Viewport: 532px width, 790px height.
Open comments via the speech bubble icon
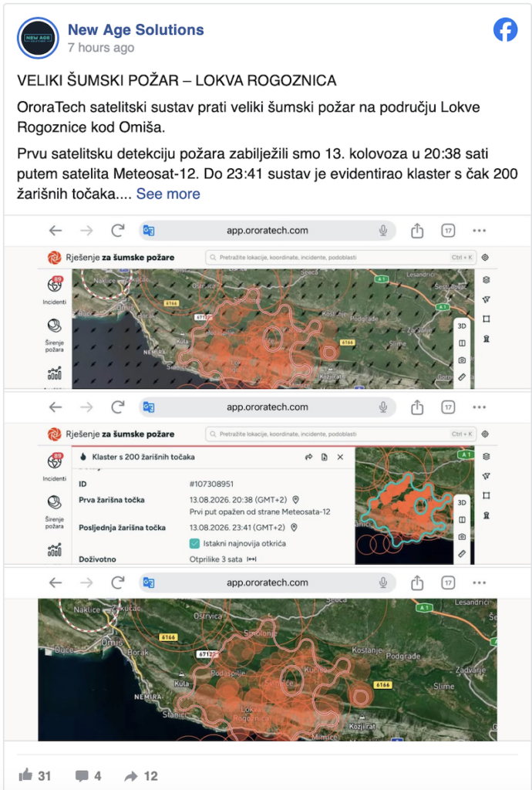click(x=82, y=775)
